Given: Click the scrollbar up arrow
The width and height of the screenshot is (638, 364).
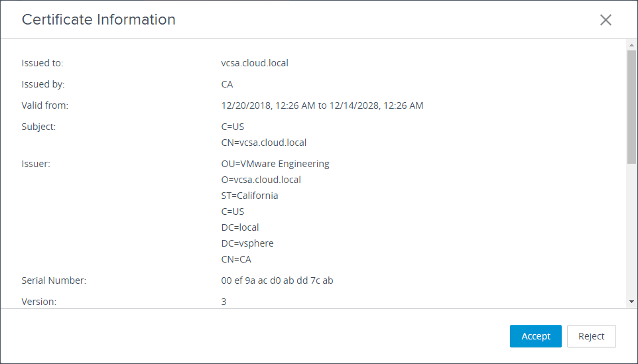Looking at the screenshot, I should [631, 45].
